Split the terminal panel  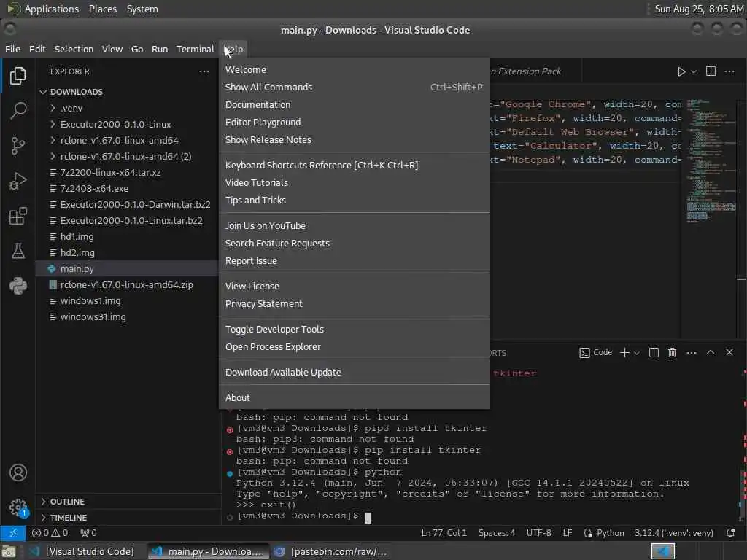[654, 352]
